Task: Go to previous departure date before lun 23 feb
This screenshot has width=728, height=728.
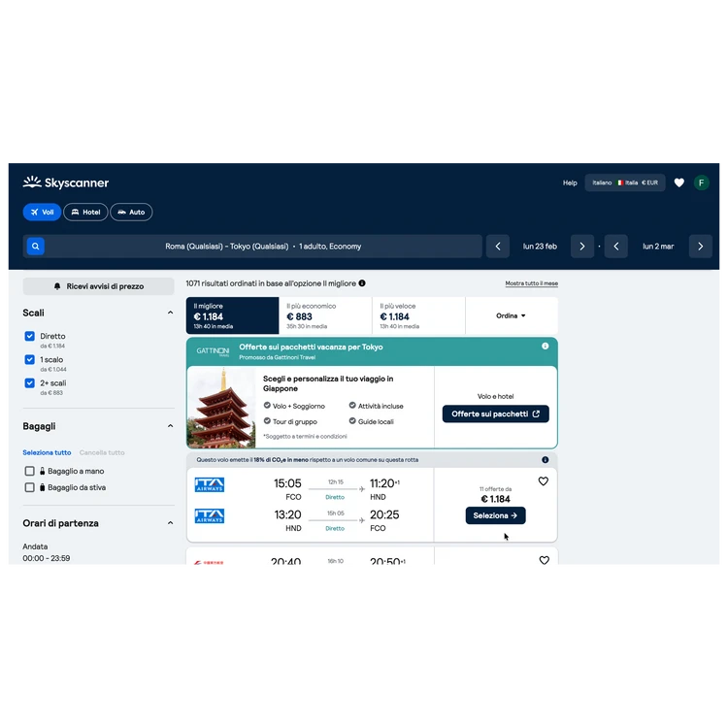Action: click(x=498, y=247)
